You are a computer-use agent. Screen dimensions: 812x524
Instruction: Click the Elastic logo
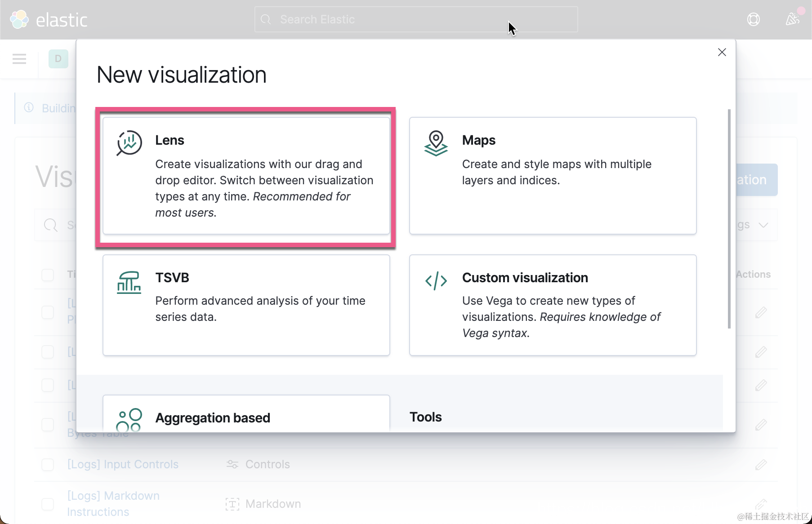(49, 20)
